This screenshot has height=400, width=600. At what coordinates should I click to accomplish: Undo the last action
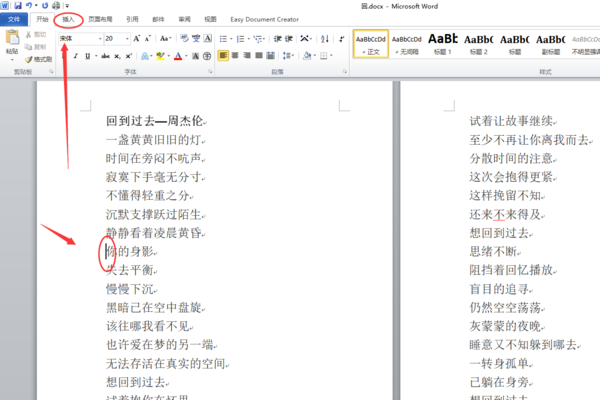(29, 6)
